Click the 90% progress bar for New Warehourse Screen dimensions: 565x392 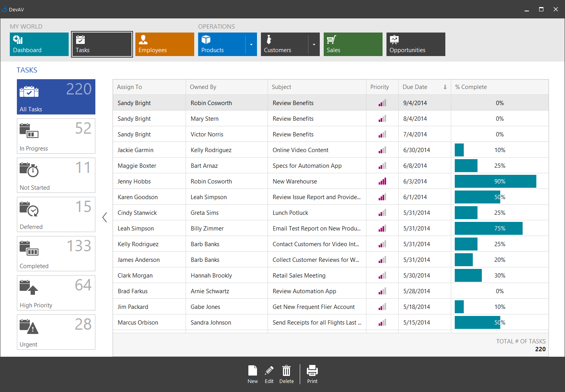[495, 181]
